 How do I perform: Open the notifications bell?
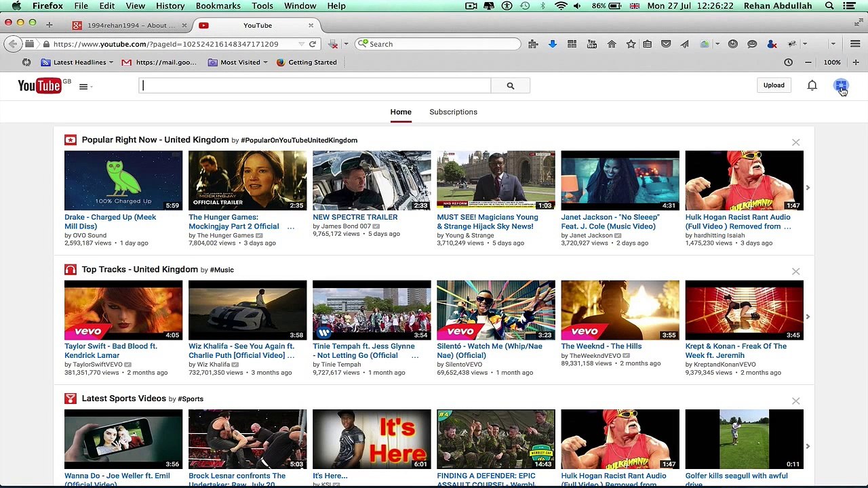(812, 85)
